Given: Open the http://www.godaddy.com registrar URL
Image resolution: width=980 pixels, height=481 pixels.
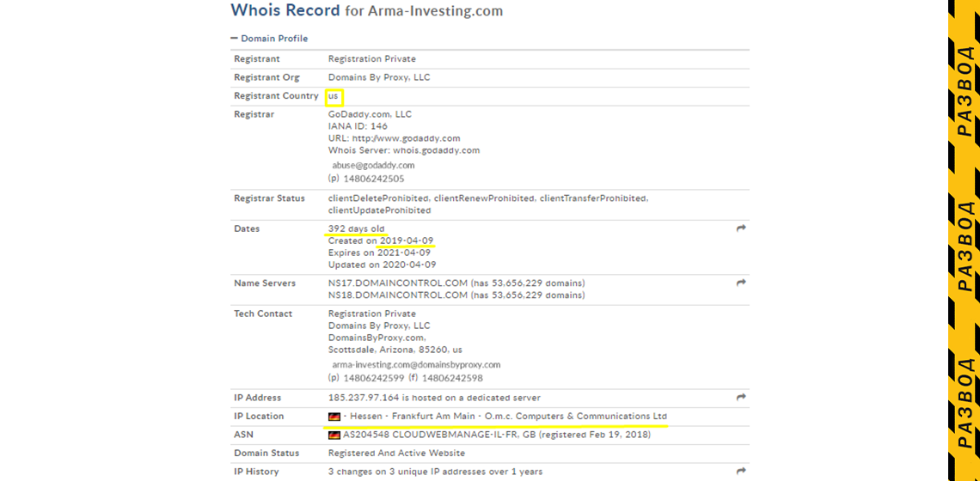Looking at the screenshot, I should point(406,138).
